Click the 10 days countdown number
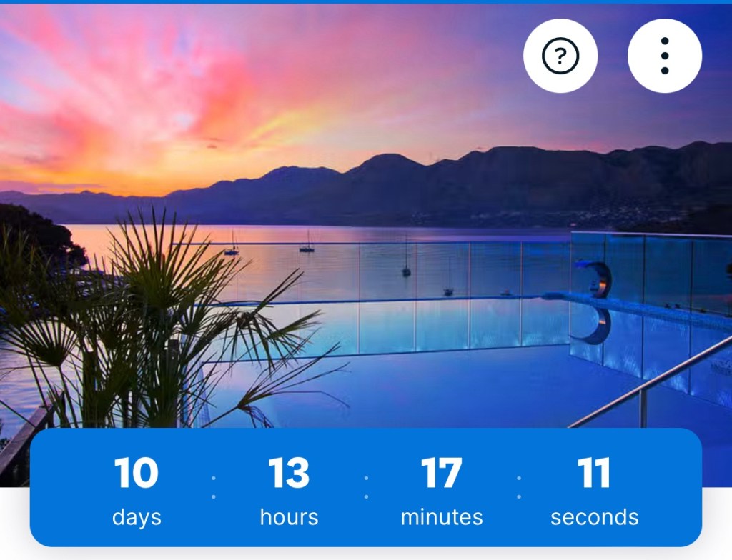 click(x=137, y=473)
